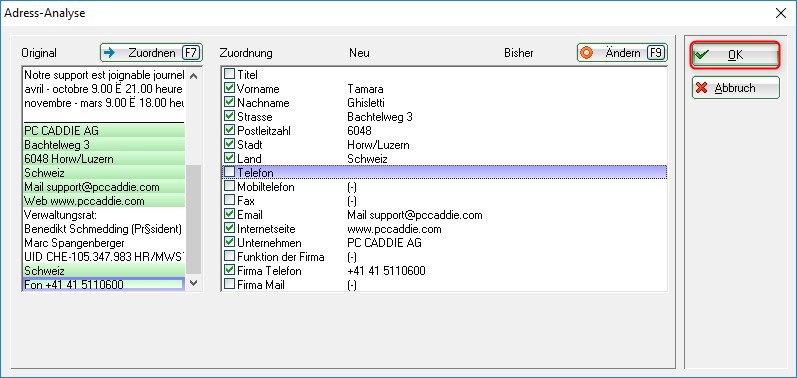This screenshot has width=797, height=378.
Task: Click the F7 shortcut key badge
Action: point(192,53)
